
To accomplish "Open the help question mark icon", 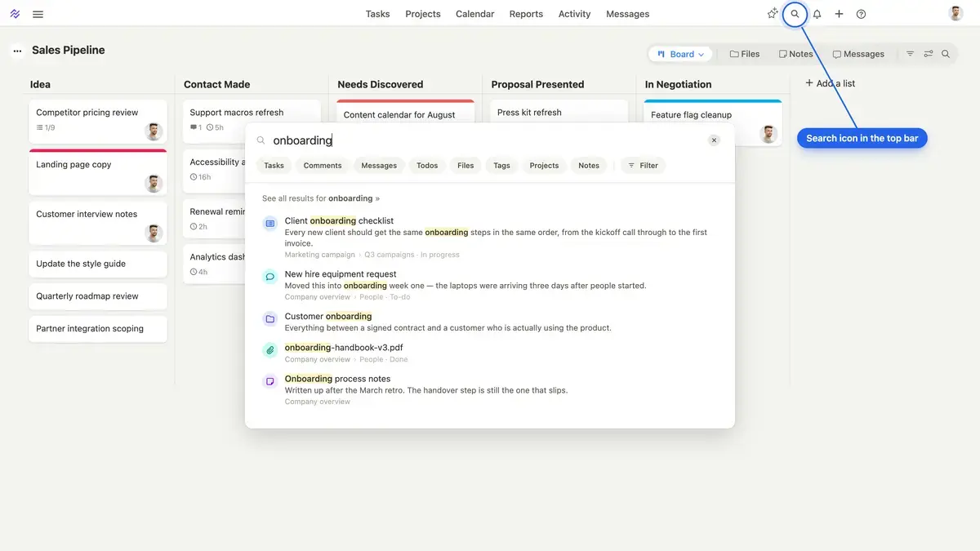I will pos(861,14).
